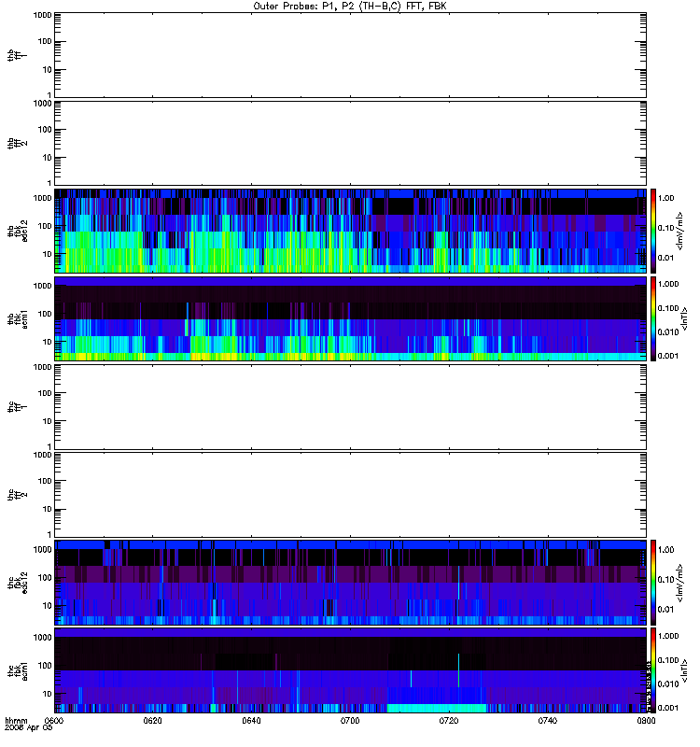Click the "0740" time axis label
This screenshot has width=700, height=747.
click(548, 721)
